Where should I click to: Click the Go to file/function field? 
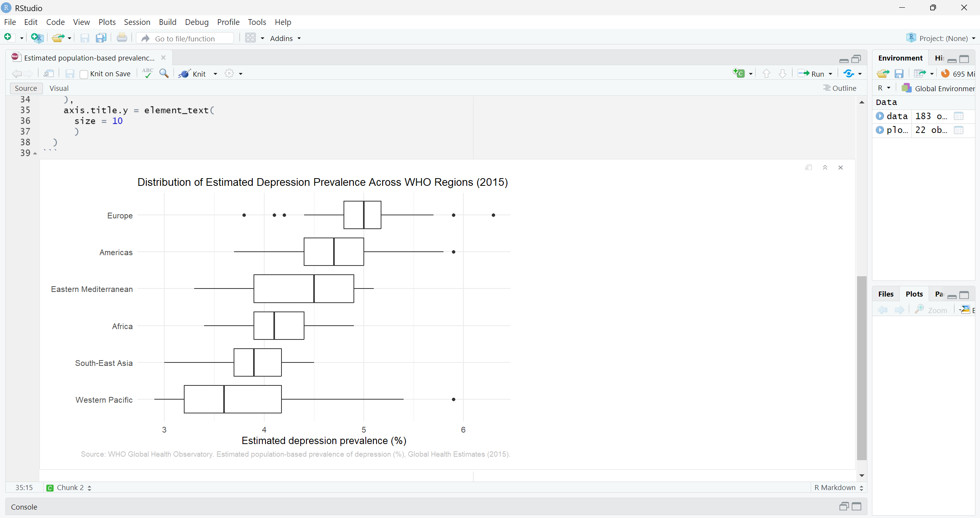(x=185, y=38)
